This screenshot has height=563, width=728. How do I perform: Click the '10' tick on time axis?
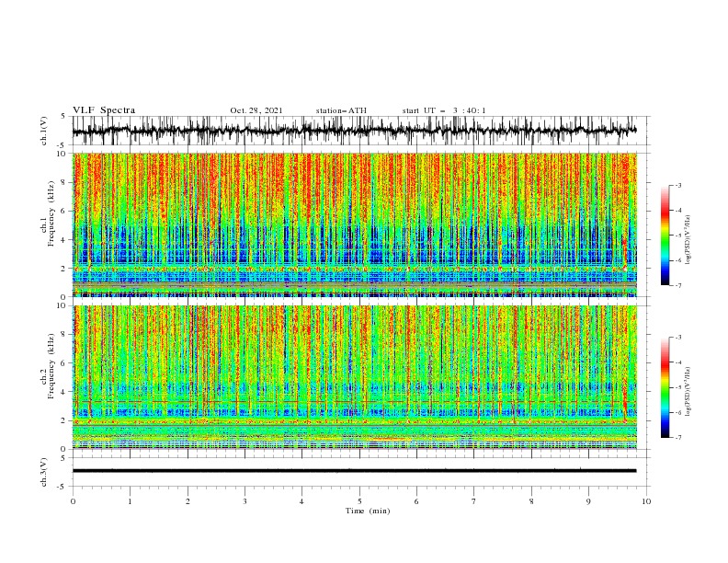point(646,501)
